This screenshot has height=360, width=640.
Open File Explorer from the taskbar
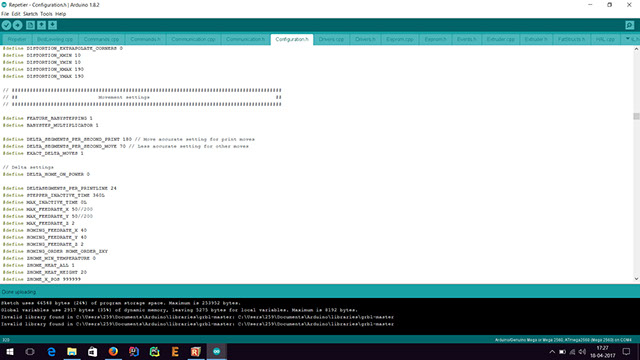[x=72, y=351]
